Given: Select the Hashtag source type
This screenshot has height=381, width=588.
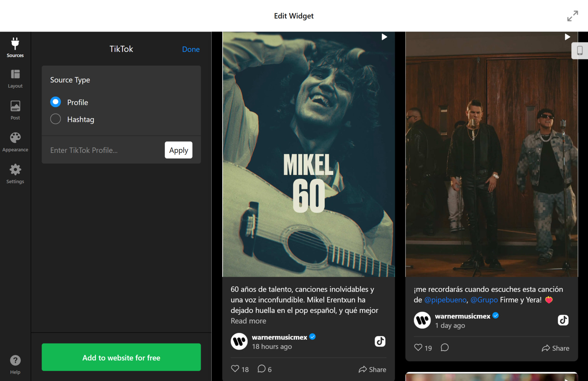Looking at the screenshot, I should click(55, 119).
